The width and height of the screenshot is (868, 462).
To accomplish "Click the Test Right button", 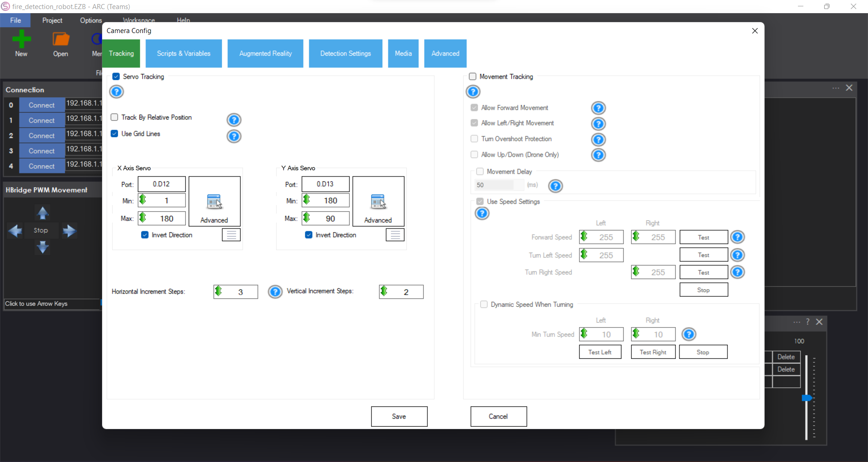I will [653, 352].
